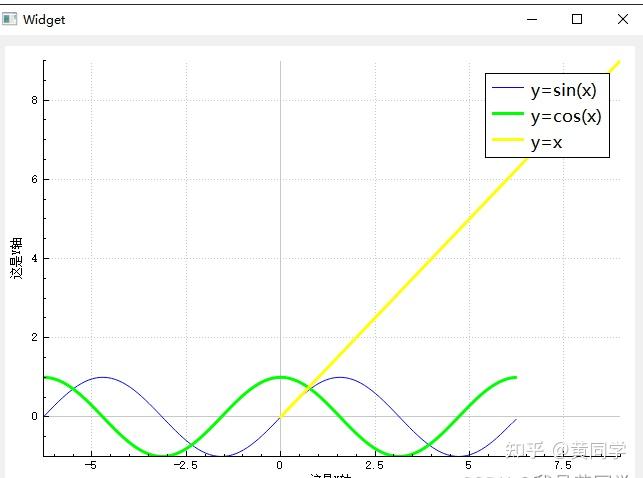The height and width of the screenshot is (478, 643).
Task: Click the y-axis tick label 8
Action: point(34,100)
